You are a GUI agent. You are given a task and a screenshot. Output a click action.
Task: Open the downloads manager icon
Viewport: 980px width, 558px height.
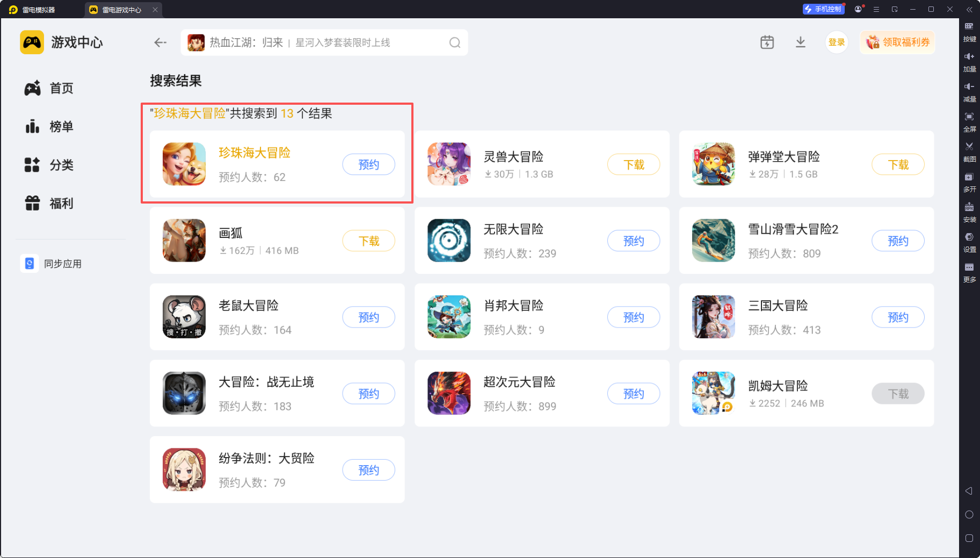(x=801, y=42)
